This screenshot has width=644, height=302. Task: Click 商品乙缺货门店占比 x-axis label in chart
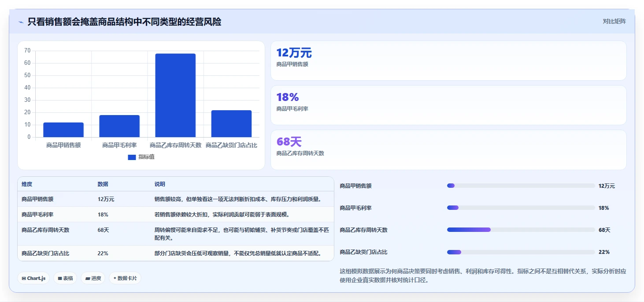tap(231, 145)
